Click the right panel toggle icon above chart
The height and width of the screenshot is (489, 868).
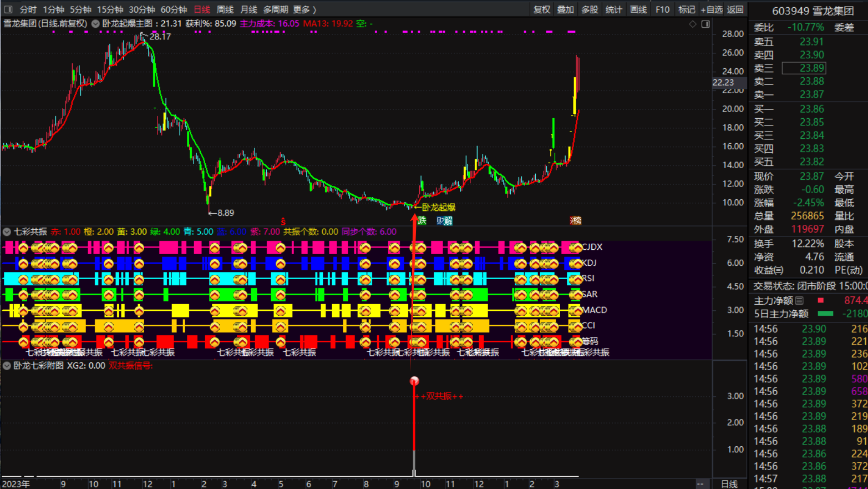click(705, 24)
